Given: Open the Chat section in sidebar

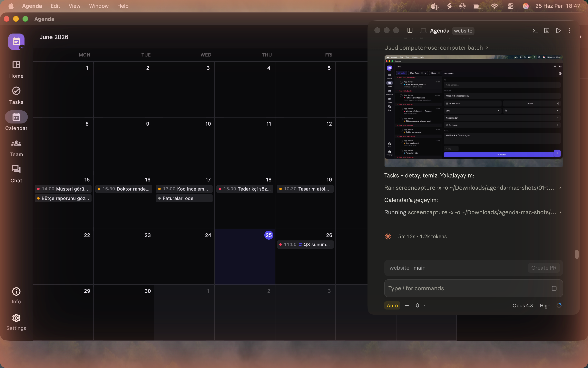Looking at the screenshot, I should [x=16, y=174].
